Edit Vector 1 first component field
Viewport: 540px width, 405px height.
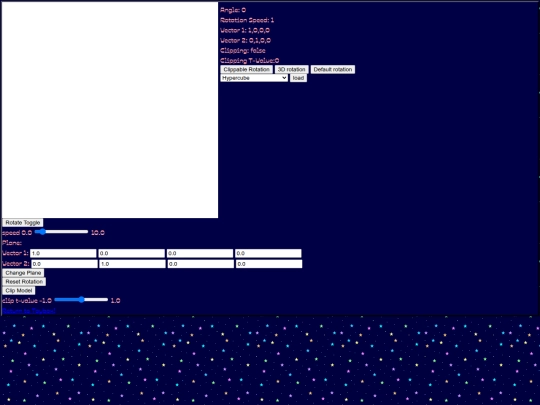pos(63,253)
